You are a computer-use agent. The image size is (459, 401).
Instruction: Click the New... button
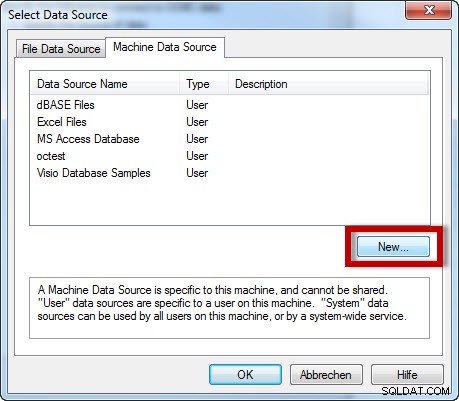click(x=393, y=247)
